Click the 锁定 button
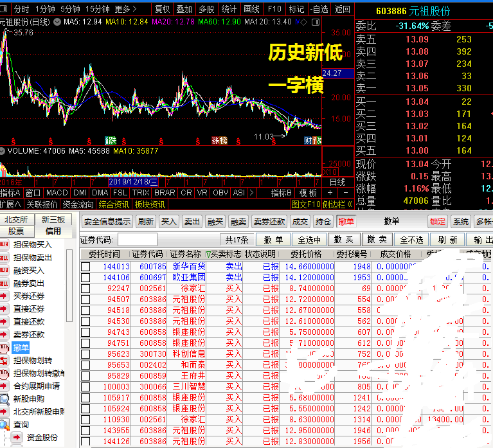Screen dimensions: 493x448 pos(438,222)
